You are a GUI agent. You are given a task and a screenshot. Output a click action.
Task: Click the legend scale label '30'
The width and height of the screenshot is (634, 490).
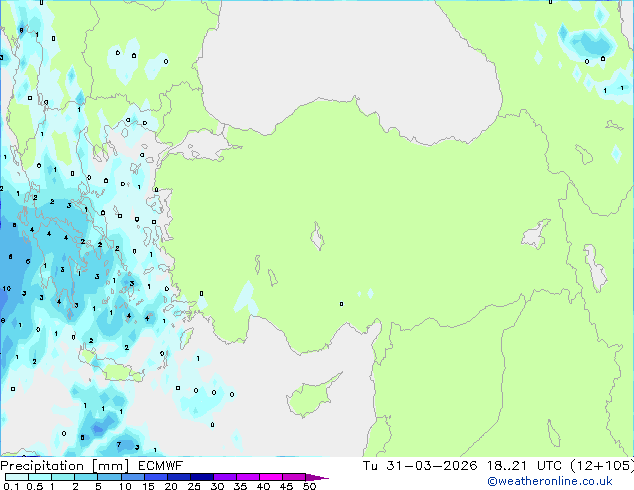pos(217,486)
